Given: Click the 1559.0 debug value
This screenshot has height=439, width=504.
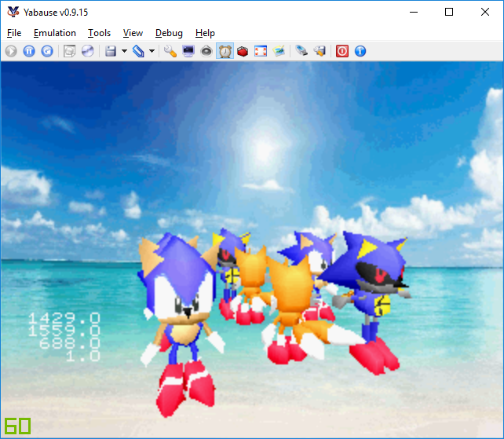Looking at the screenshot, I should click(x=64, y=331).
